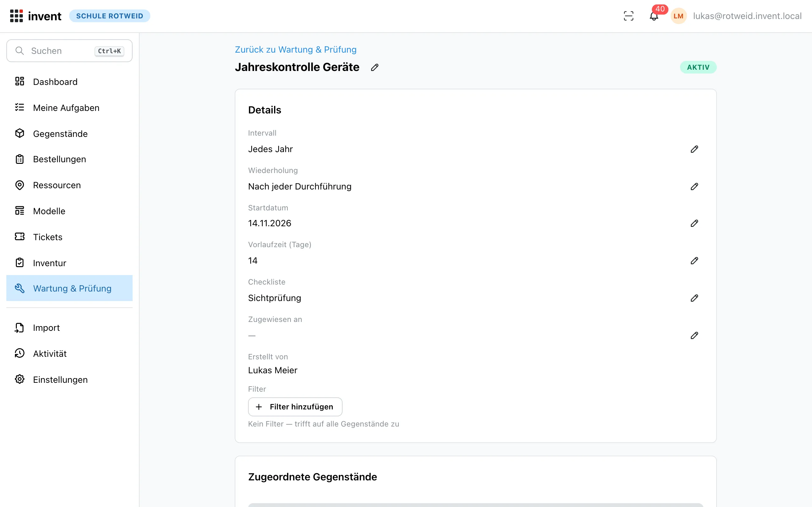The image size is (812, 507).
Task: Click the Filter hinzufügen button
Action: click(295, 407)
